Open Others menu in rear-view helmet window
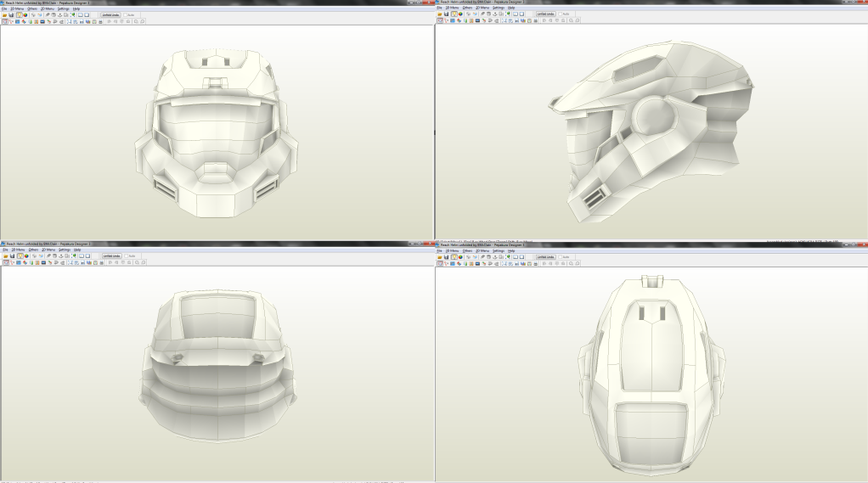Image resolution: width=868 pixels, height=483 pixels. tap(32, 250)
